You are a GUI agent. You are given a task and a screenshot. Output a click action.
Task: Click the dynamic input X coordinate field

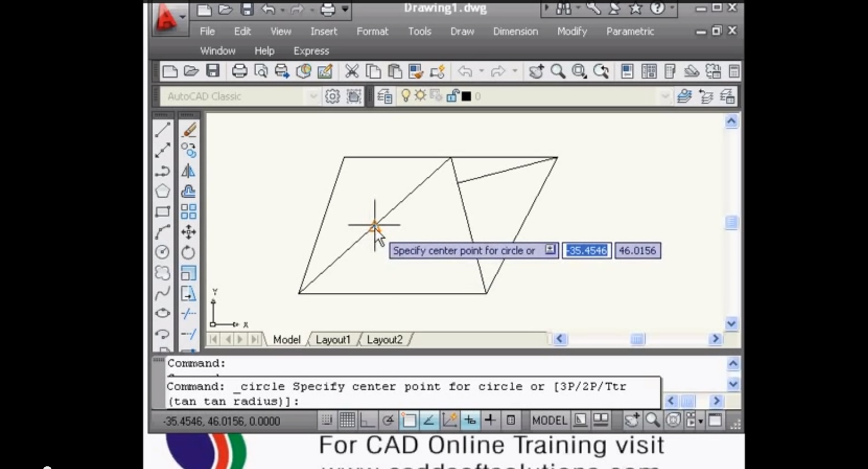587,251
